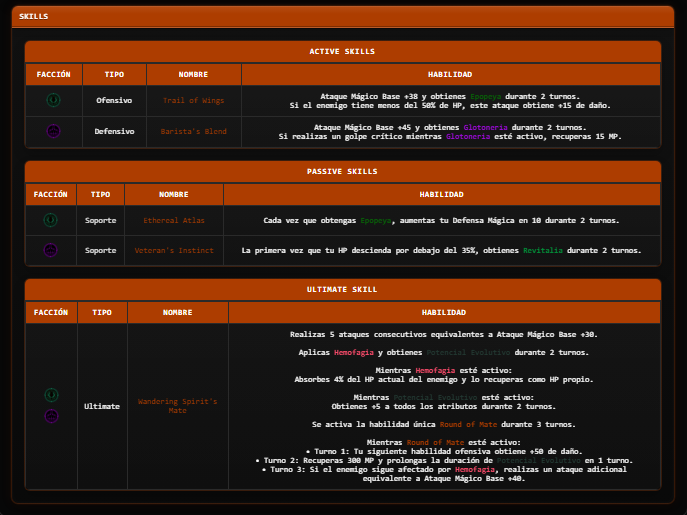Click the Ofensivo type cell
This screenshot has width=687, height=515.
(x=114, y=100)
